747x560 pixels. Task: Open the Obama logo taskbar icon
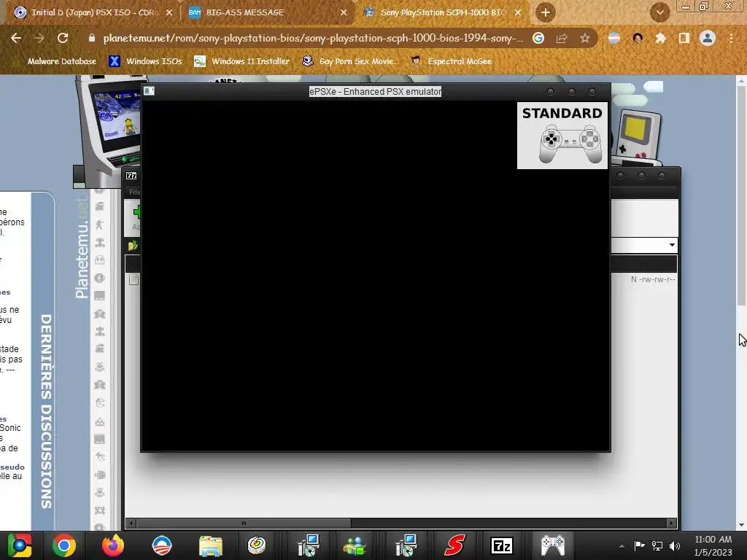pyautogui.click(x=161, y=545)
